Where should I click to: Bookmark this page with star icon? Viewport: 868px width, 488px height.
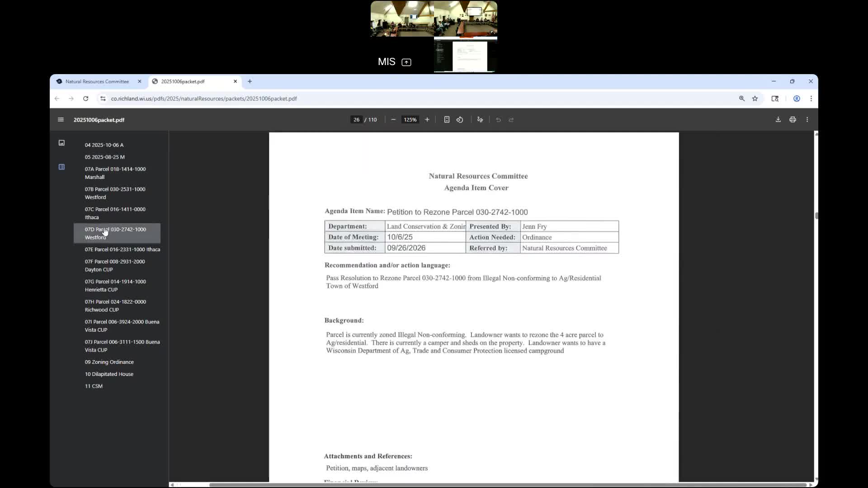coord(755,99)
